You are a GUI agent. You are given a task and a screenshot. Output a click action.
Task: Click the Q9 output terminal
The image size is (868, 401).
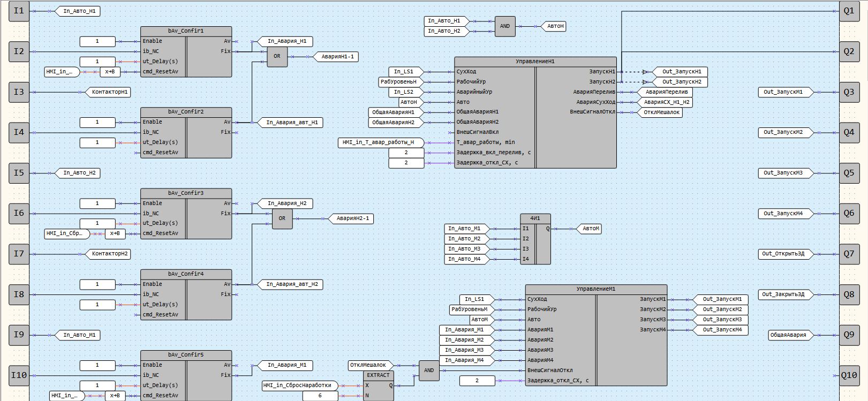click(849, 335)
